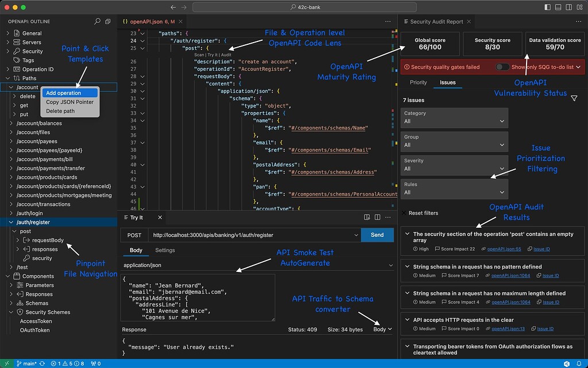Open the Severity filter dropdown

click(454, 165)
